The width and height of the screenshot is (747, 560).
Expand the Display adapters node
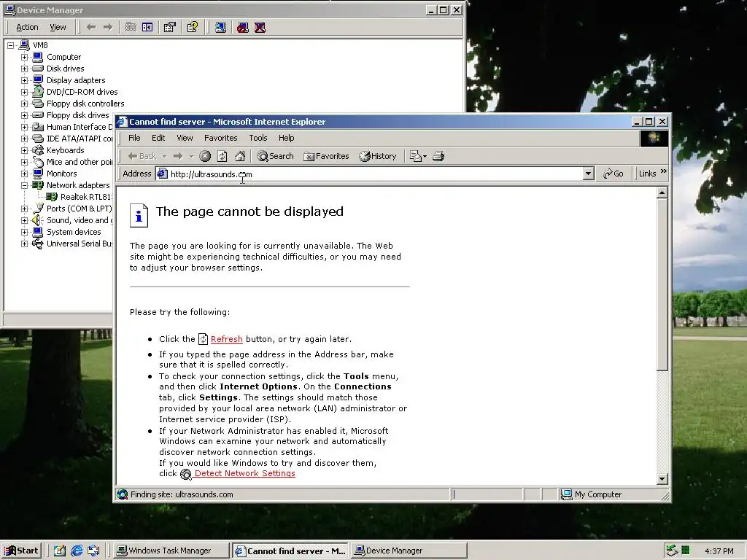24,80
